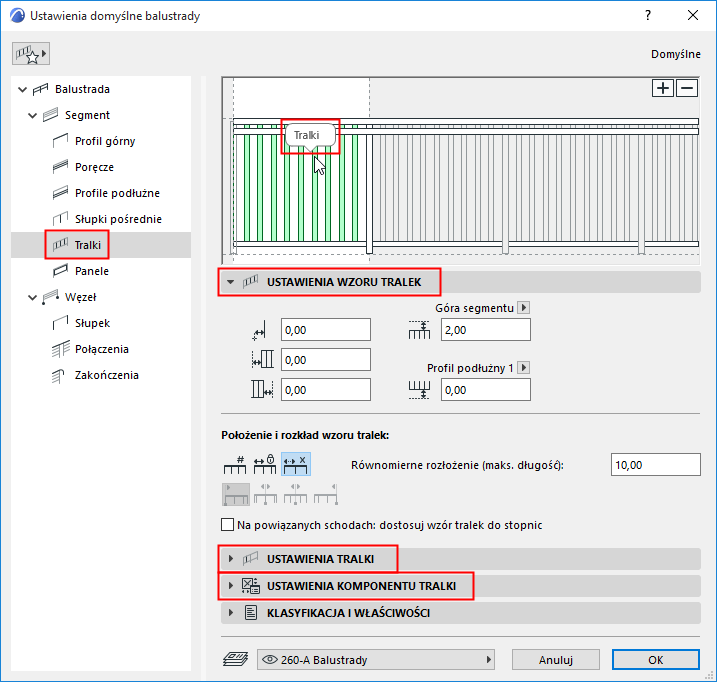The height and width of the screenshot is (682, 717).
Task: Expand USTAWIENIA KOMPONENTU TRALKI section
Action: (230, 586)
